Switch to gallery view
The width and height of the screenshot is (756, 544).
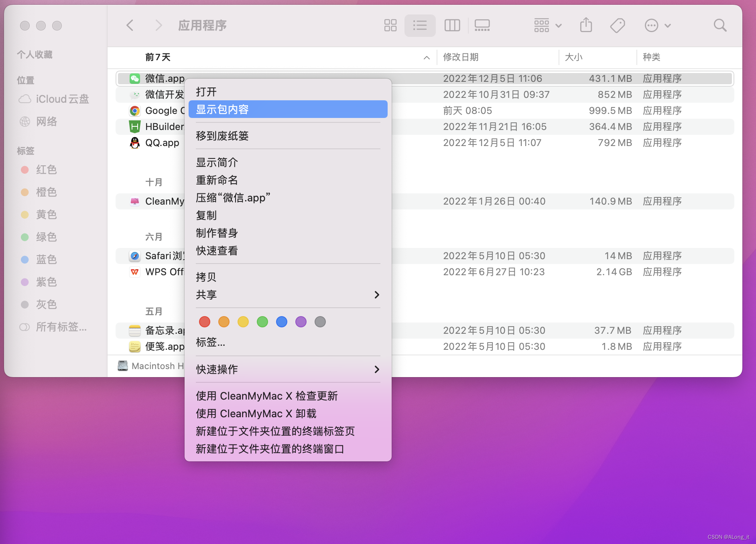pos(482,26)
